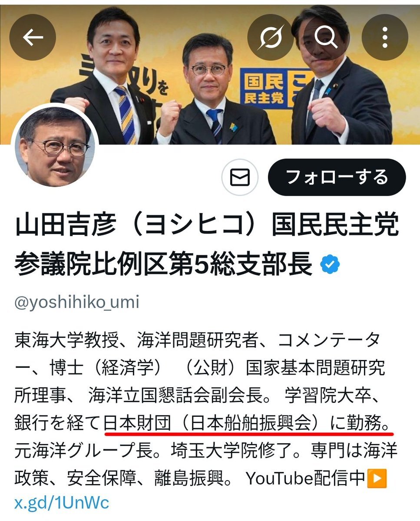View the header banner image
This screenshot has height=521, width=420.
pos(210,74)
